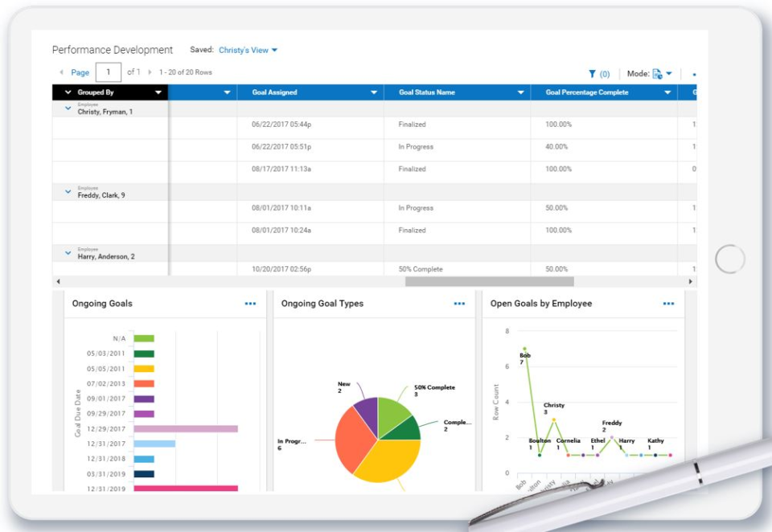Open the Goal Percentage Complete column dropdown
The height and width of the screenshot is (532, 772).
point(667,92)
